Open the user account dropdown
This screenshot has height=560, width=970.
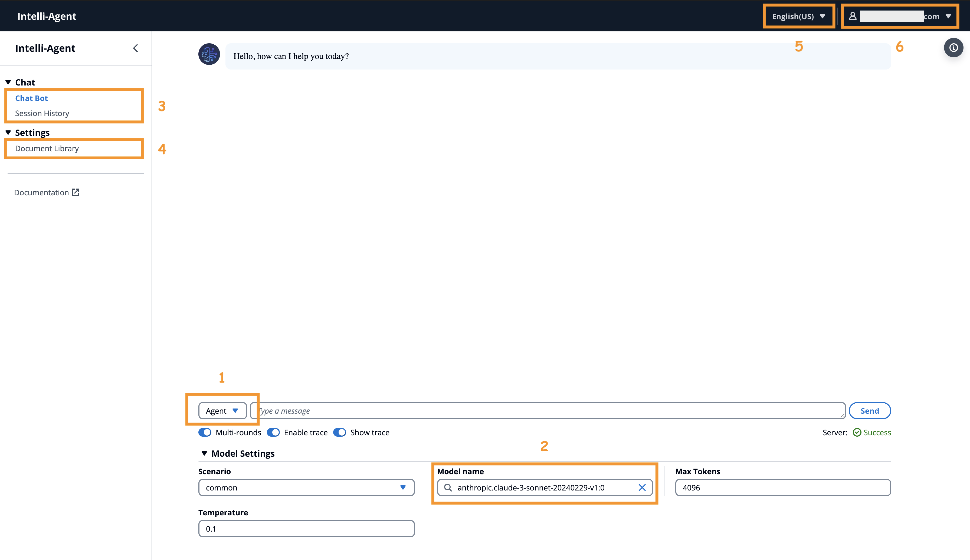coord(900,16)
